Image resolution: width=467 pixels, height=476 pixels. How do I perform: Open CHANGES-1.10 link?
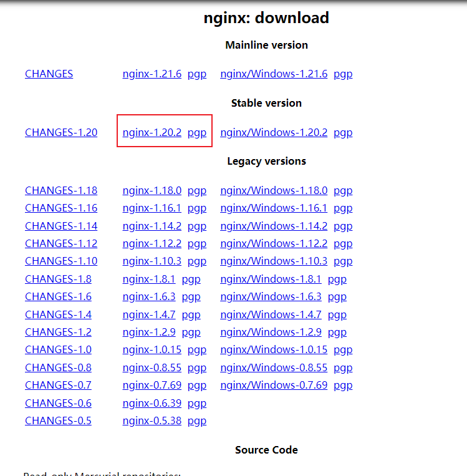pos(61,261)
